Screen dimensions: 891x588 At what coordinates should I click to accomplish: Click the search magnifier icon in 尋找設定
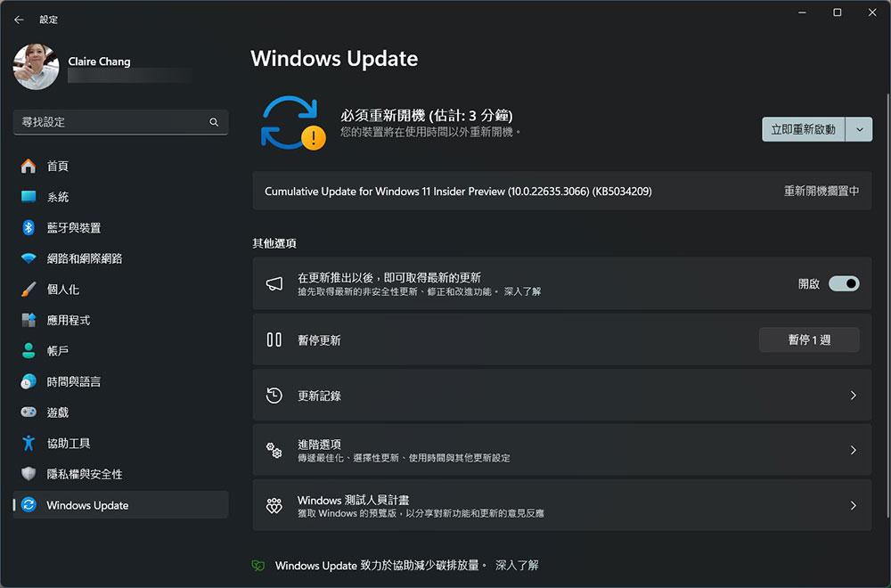point(214,122)
